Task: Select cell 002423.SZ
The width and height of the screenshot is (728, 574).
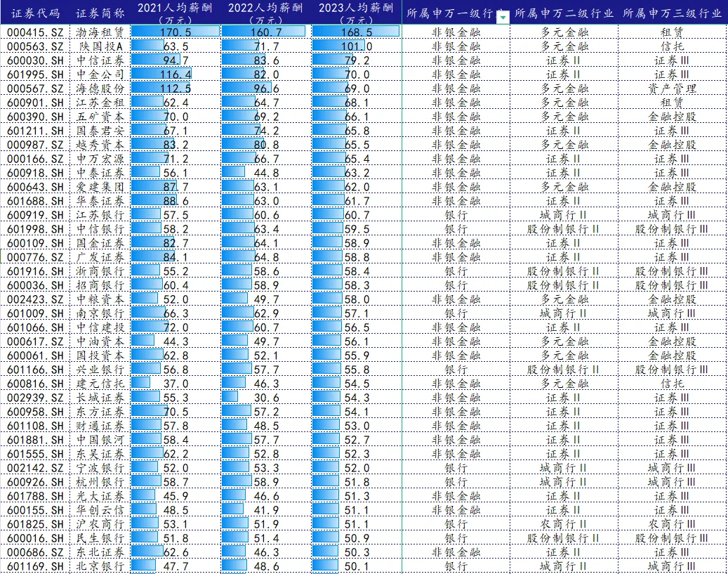Action: click(36, 299)
